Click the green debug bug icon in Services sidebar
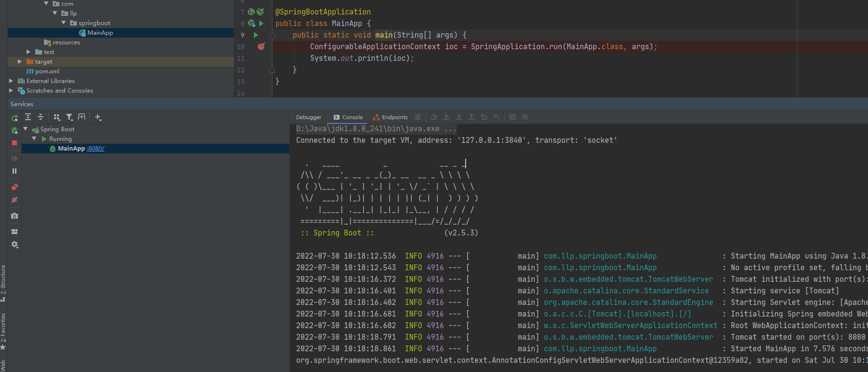 pyautogui.click(x=14, y=130)
